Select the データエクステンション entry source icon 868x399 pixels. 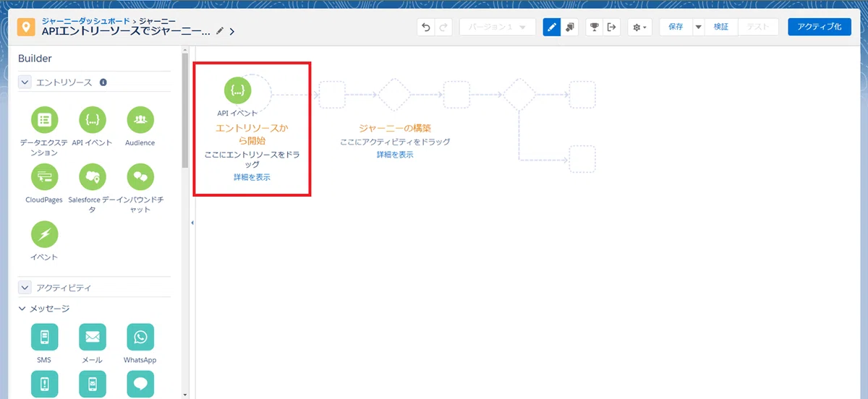tap(44, 119)
